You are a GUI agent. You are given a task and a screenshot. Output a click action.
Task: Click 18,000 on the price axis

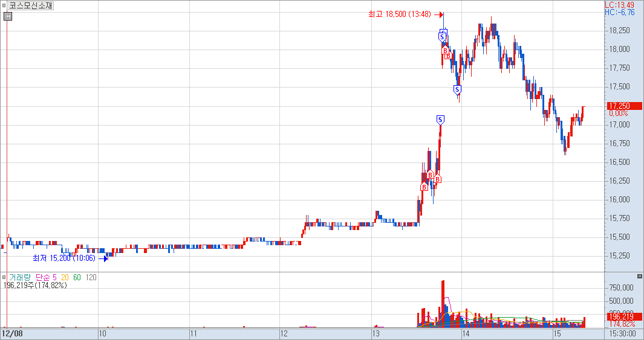619,49
